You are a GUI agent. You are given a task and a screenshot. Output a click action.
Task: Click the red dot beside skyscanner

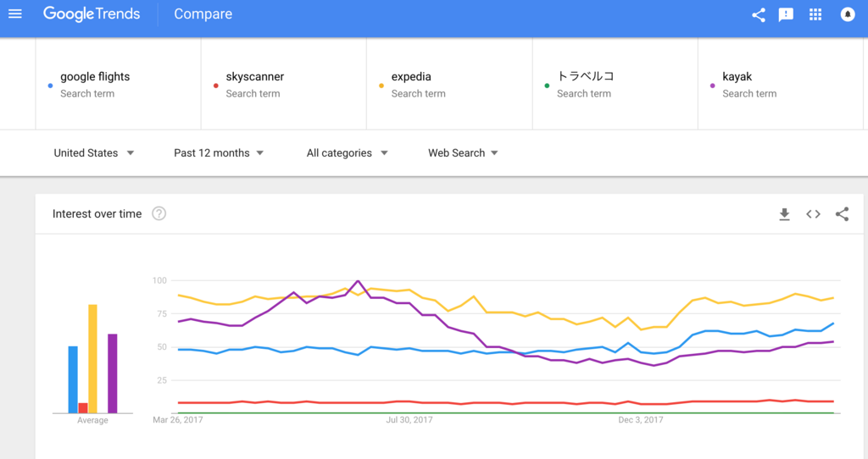[x=216, y=86]
